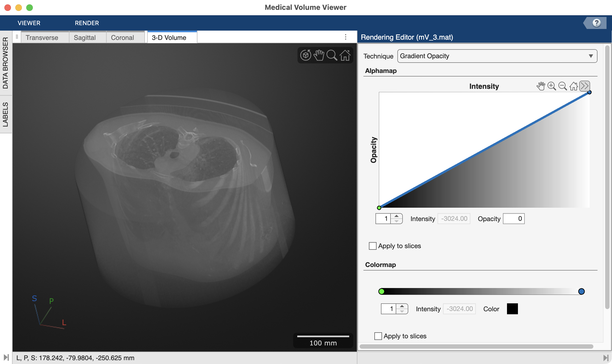The image size is (612, 364).
Task: Open the RENDER ribbon tab
Action: (x=87, y=23)
